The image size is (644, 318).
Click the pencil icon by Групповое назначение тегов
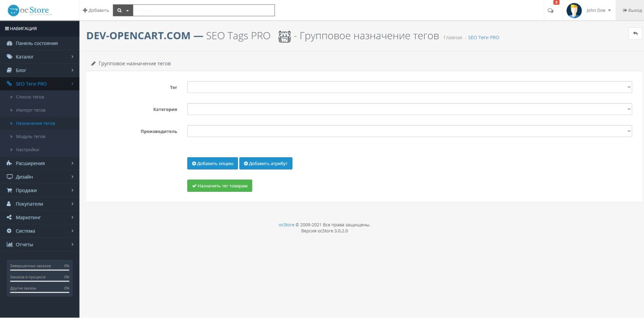point(93,64)
